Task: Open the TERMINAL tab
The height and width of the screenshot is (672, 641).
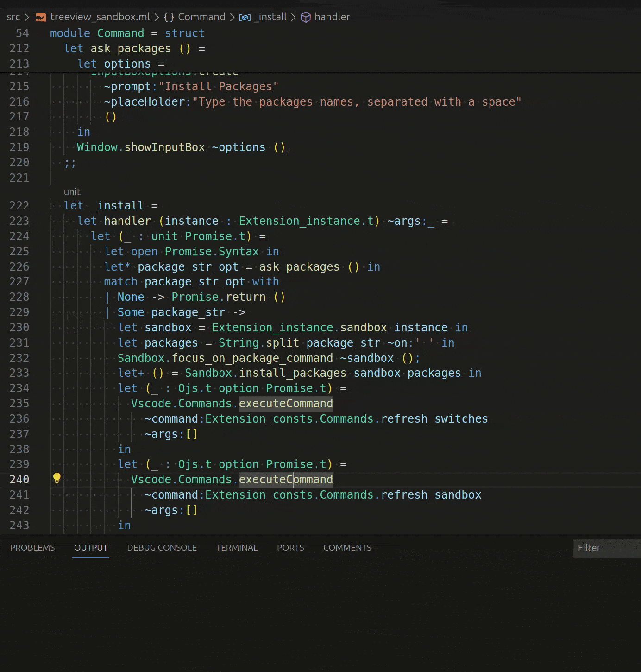Action: [237, 547]
